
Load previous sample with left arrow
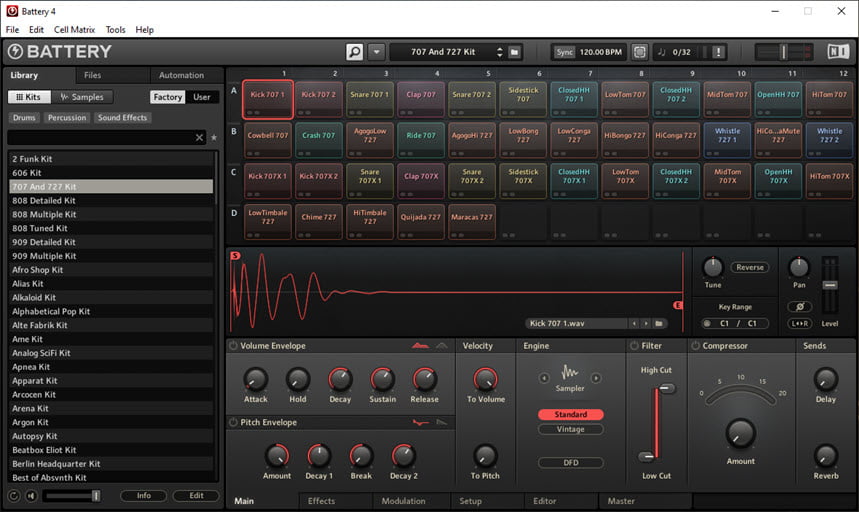pyautogui.click(x=634, y=324)
